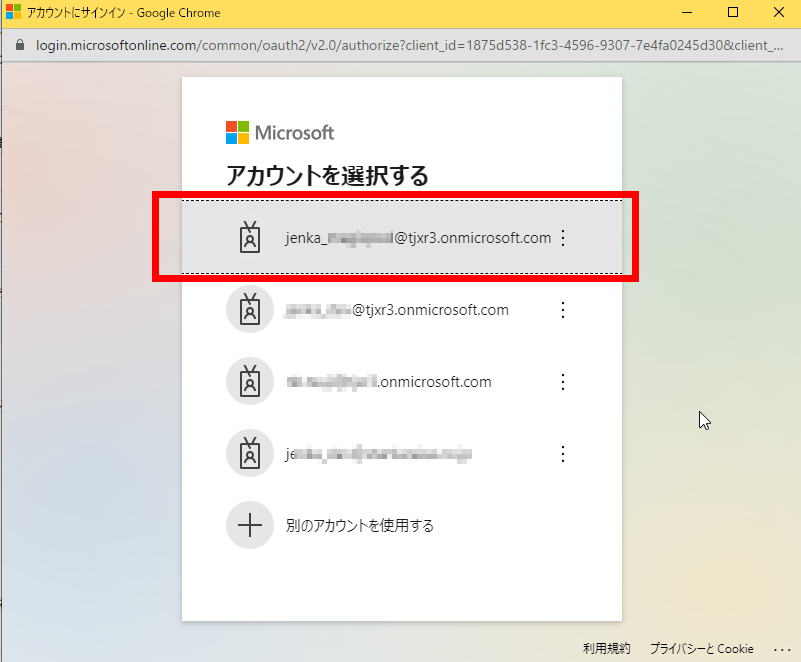Click badge icon of second tjxr3 account
Screen dimensions: 801x662
click(250, 310)
